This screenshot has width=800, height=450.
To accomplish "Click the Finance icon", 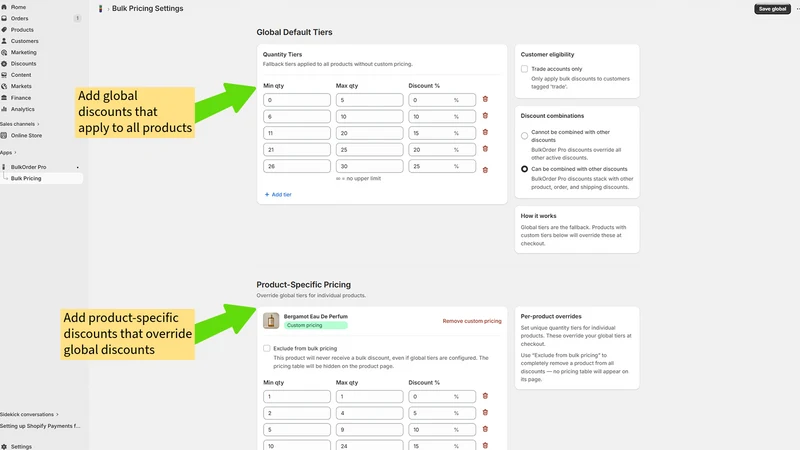I will [4, 97].
